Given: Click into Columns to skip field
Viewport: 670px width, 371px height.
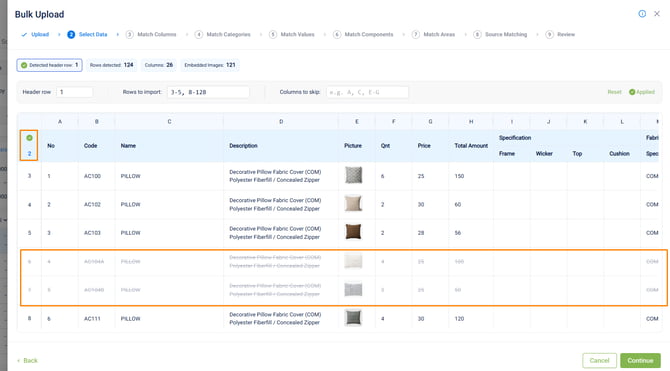Looking at the screenshot, I should 367,92.
